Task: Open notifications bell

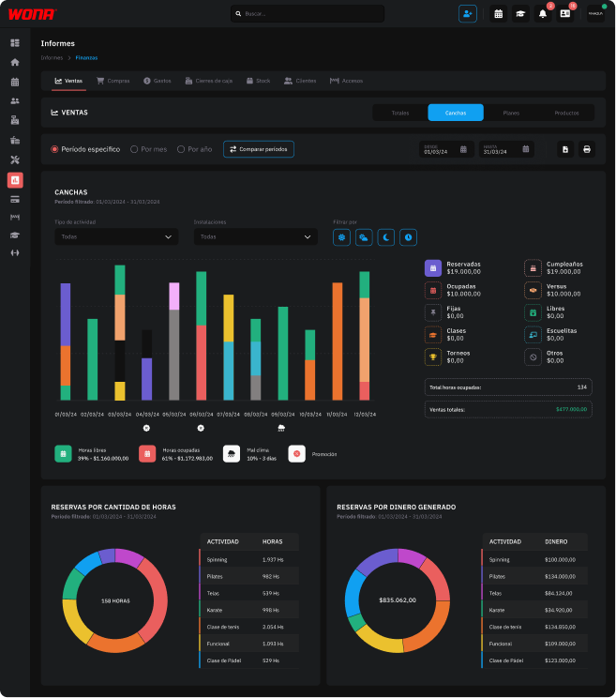Action: click(543, 14)
